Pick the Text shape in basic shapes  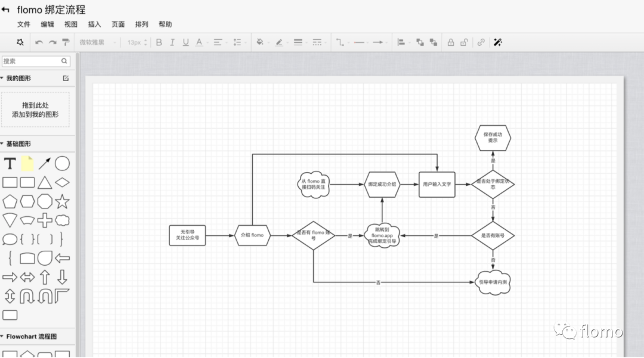click(x=10, y=164)
